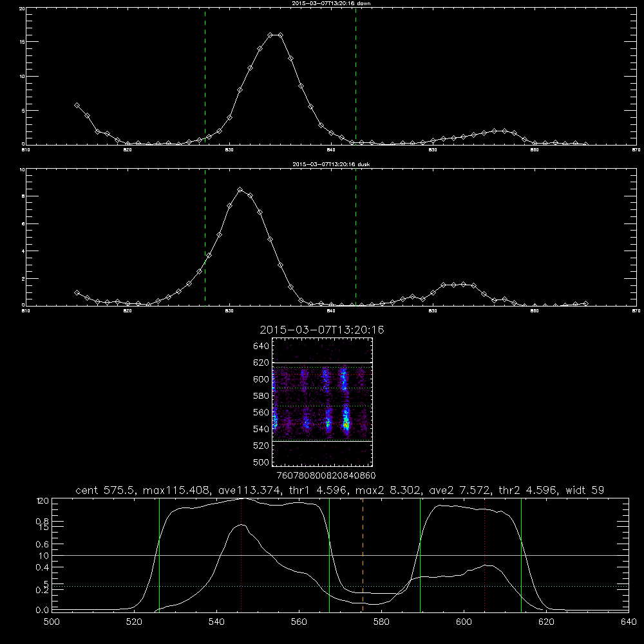Click the x-axis label '520' on the bottom plot

pos(134,622)
